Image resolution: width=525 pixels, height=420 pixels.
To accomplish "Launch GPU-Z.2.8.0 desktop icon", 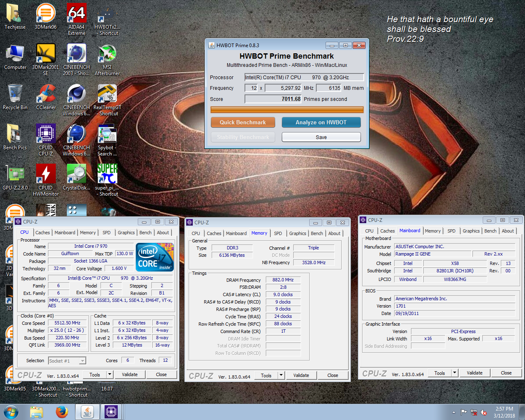I will click(15, 177).
